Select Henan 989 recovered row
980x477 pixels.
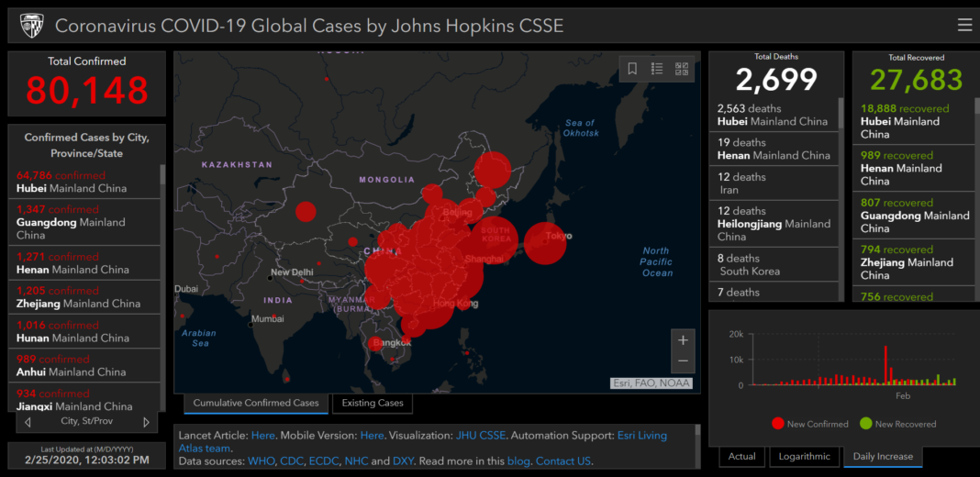pyautogui.click(x=913, y=168)
